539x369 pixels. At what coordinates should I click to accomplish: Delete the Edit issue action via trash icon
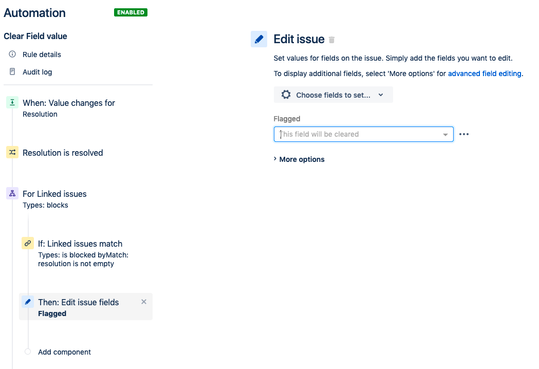tap(331, 40)
